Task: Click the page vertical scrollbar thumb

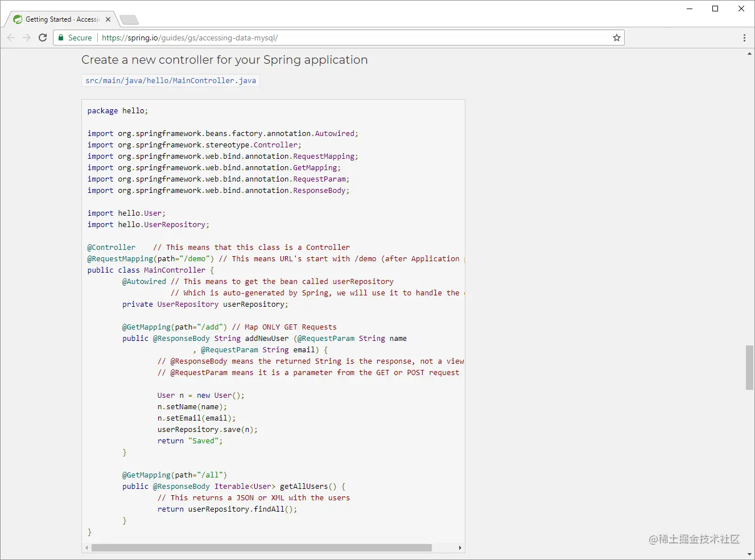Action: (x=749, y=368)
